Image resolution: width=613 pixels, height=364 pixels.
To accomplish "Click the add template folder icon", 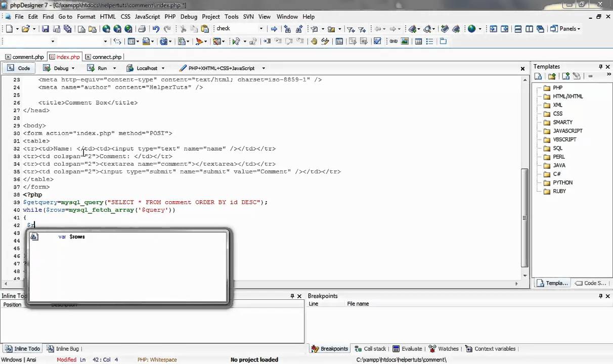I will pos(552,76).
